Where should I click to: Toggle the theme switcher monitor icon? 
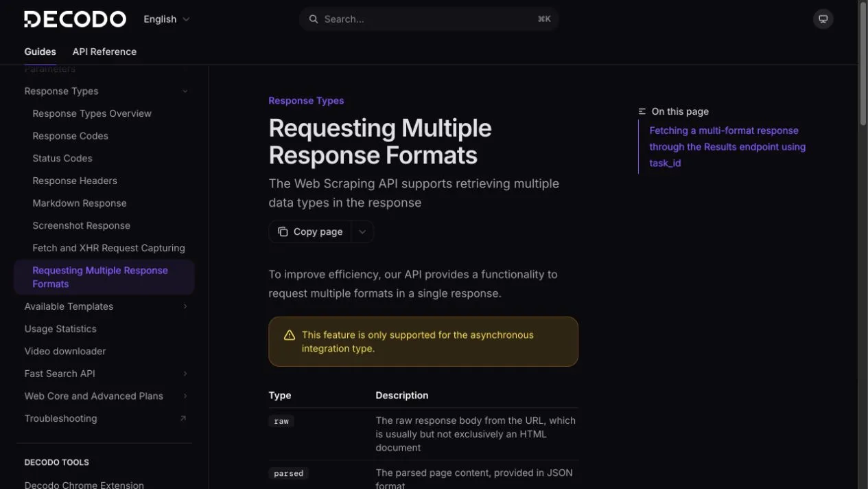pyautogui.click(x=823, y=19)
